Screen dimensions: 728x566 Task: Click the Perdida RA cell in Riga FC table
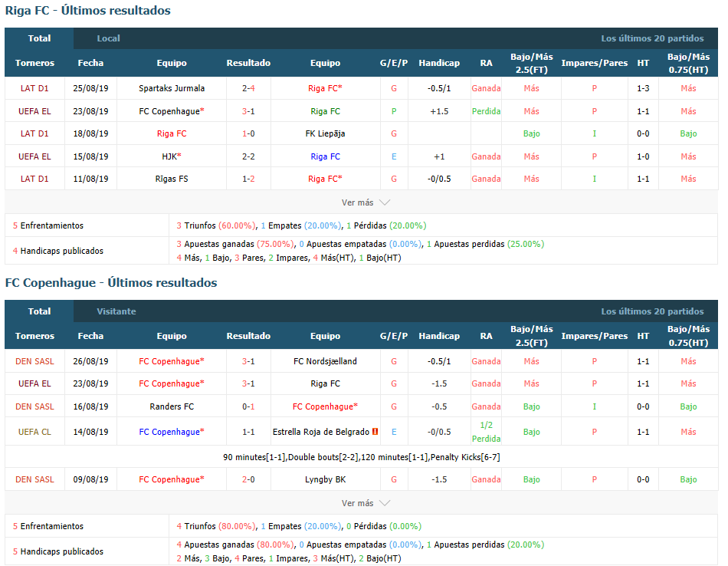(486, 111)
